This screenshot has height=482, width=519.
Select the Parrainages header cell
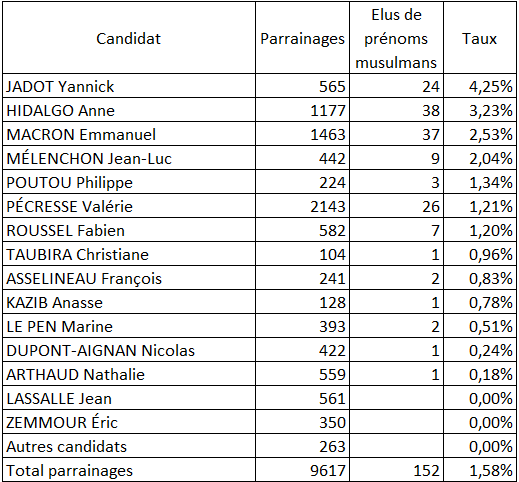[302, 38]
